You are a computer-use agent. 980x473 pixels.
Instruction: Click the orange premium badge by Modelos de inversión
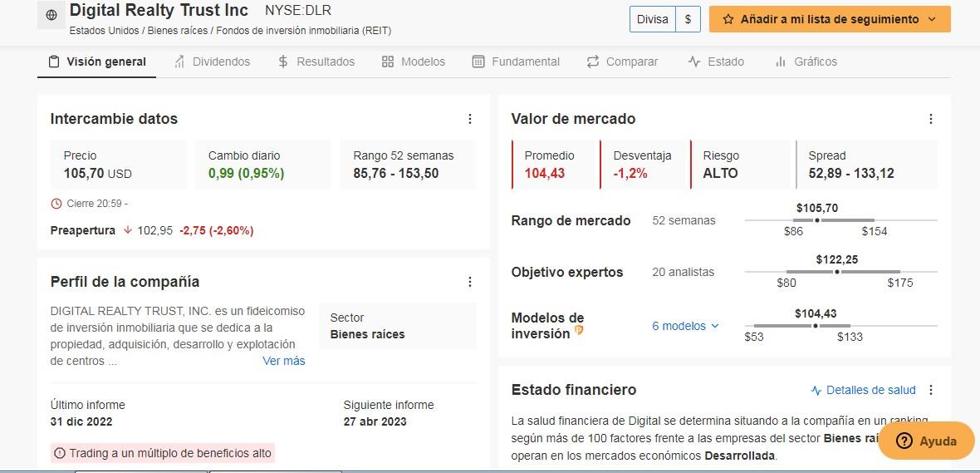point(579,330)
